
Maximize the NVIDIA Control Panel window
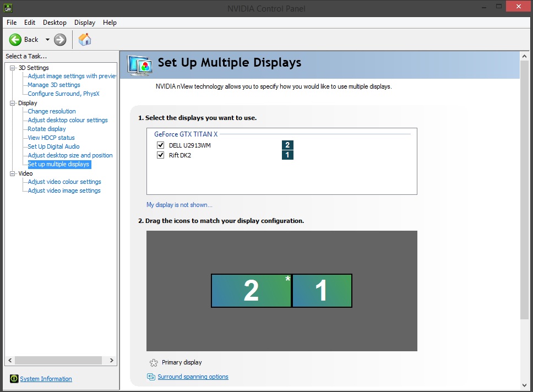pos(499,7)
